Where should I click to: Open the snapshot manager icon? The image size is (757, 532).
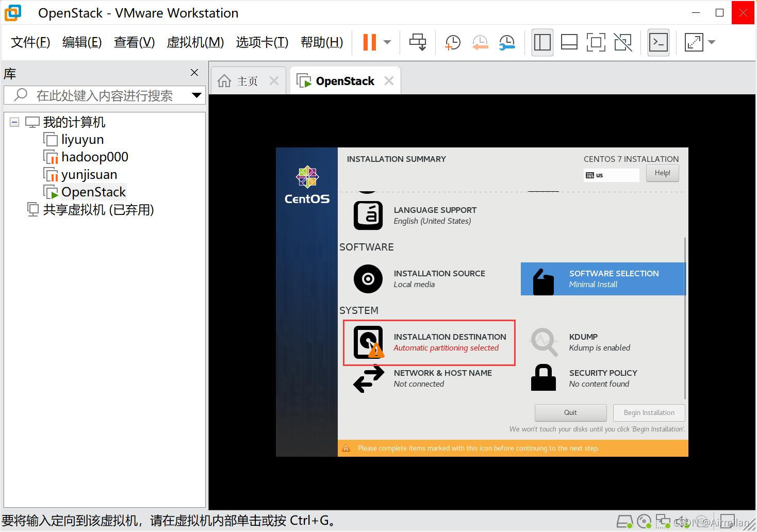point(507,42)
